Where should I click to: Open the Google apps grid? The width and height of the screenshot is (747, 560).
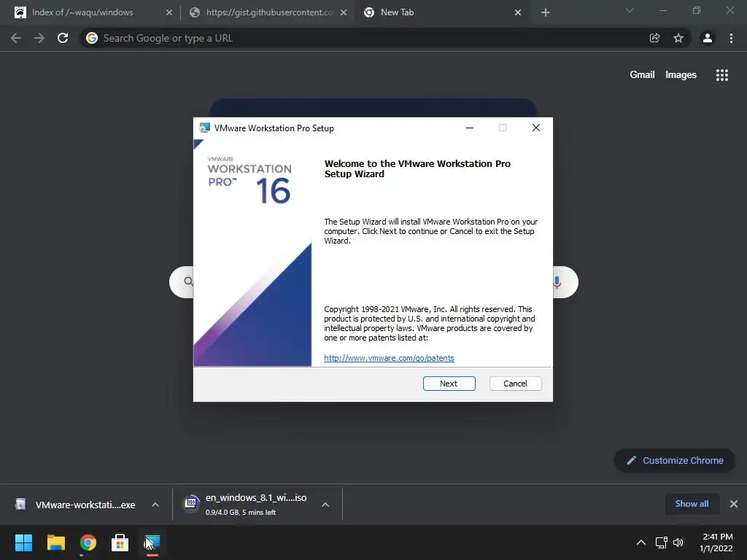pos(721,75)
